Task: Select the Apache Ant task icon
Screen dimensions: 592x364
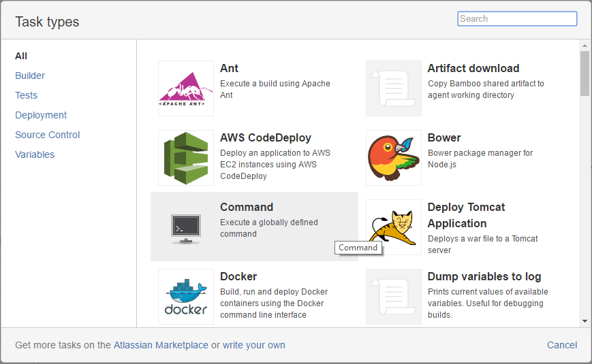Action: coord(186,88)
